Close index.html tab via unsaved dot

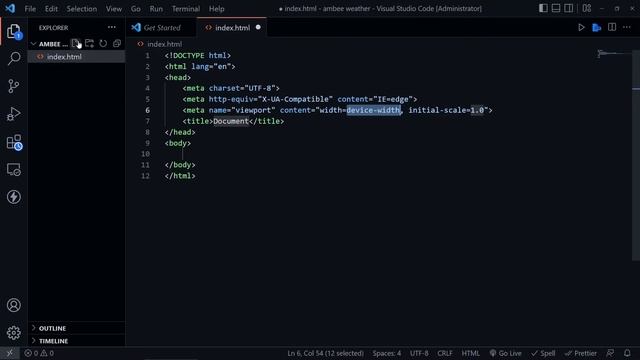(258, 27)
